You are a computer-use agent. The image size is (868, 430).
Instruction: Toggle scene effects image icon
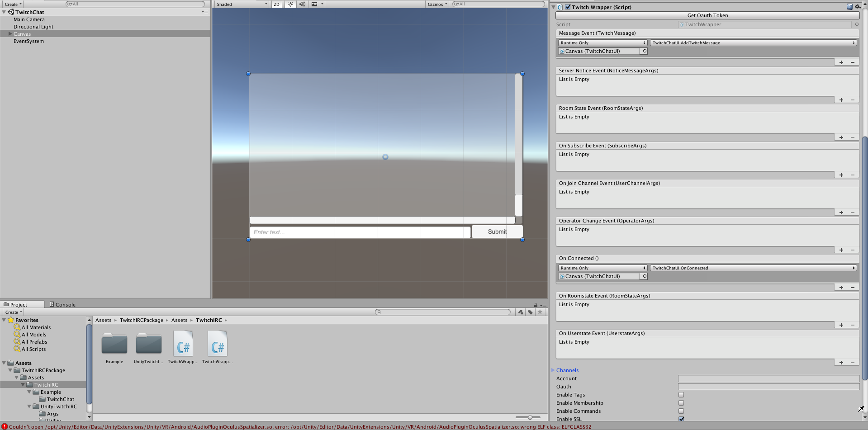pyautogui.click(x=314, y=4)
